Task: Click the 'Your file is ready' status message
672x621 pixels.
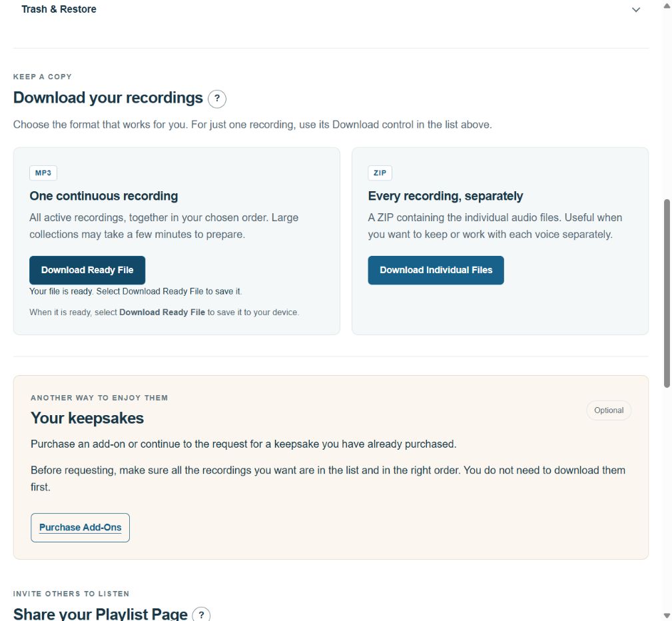Action: [136, 292]
